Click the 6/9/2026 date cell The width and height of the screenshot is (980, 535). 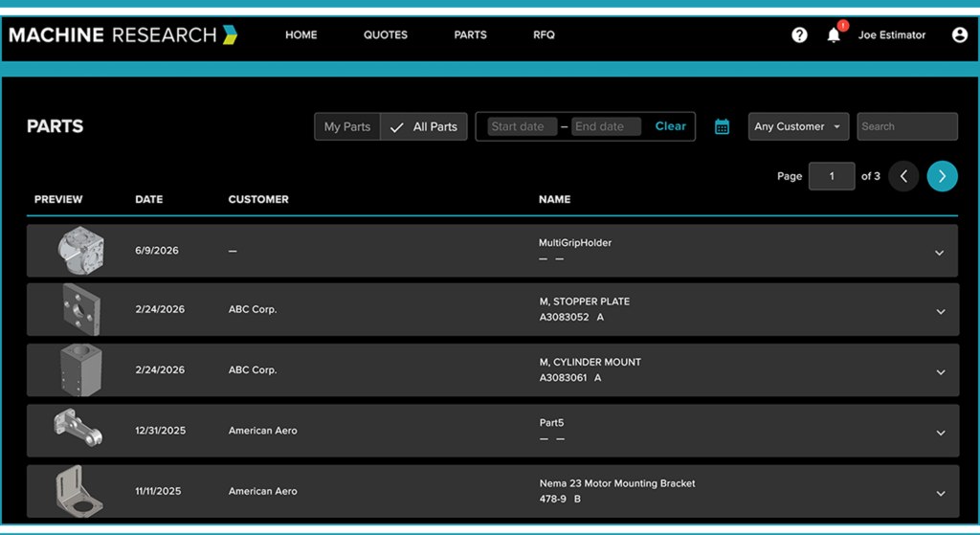[x=156, y=251]
